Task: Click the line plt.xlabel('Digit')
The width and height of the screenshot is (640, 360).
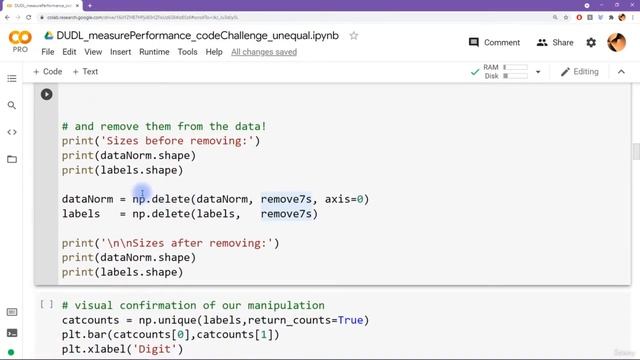Action: tap(122, 349)
